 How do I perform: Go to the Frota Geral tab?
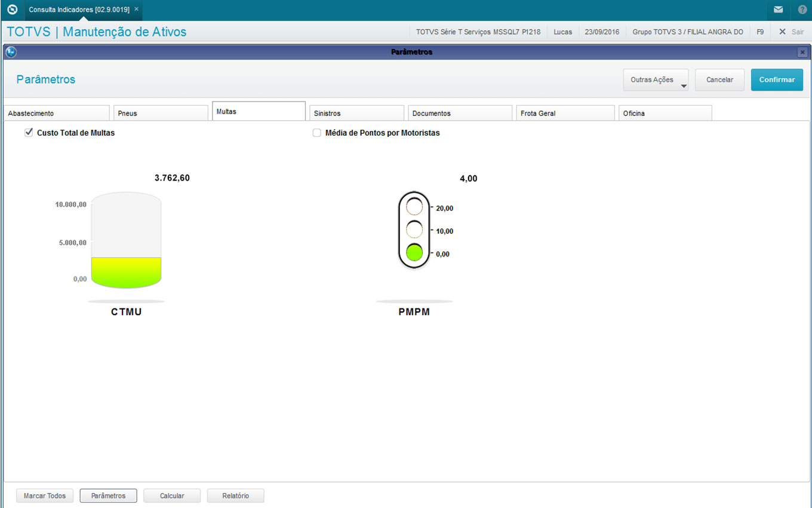564,113
